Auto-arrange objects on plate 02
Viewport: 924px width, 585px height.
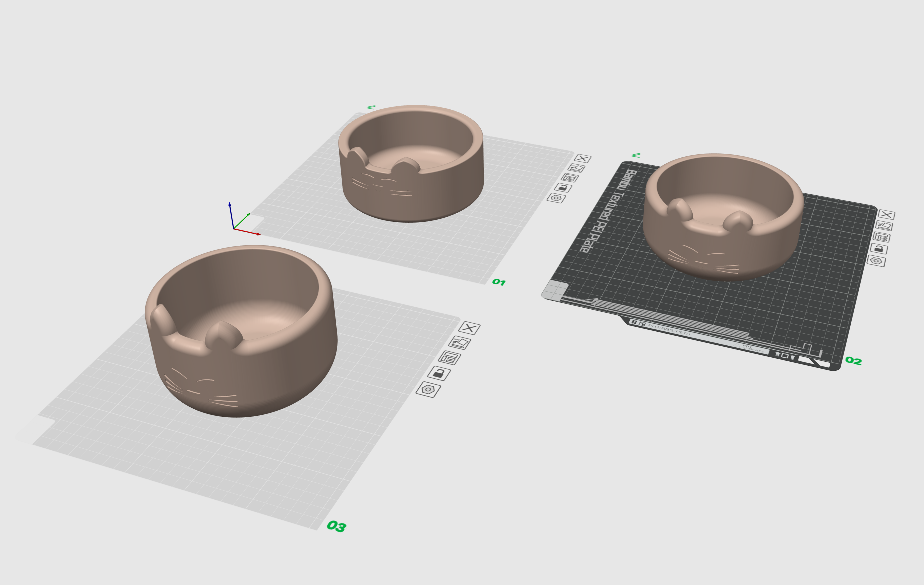click(884, 225)
